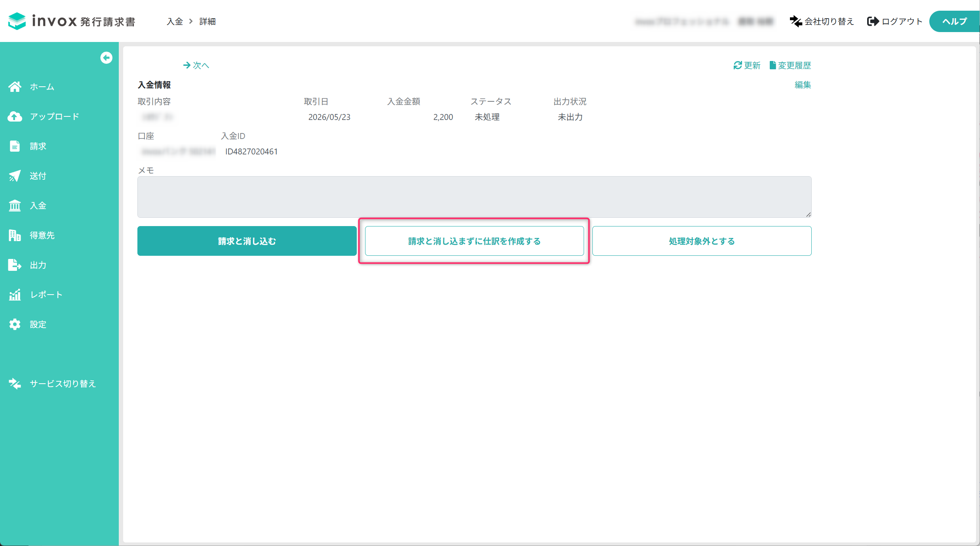Open the 出力 export icon
This screenshot has height=546, width=980.
coord(15,265)
